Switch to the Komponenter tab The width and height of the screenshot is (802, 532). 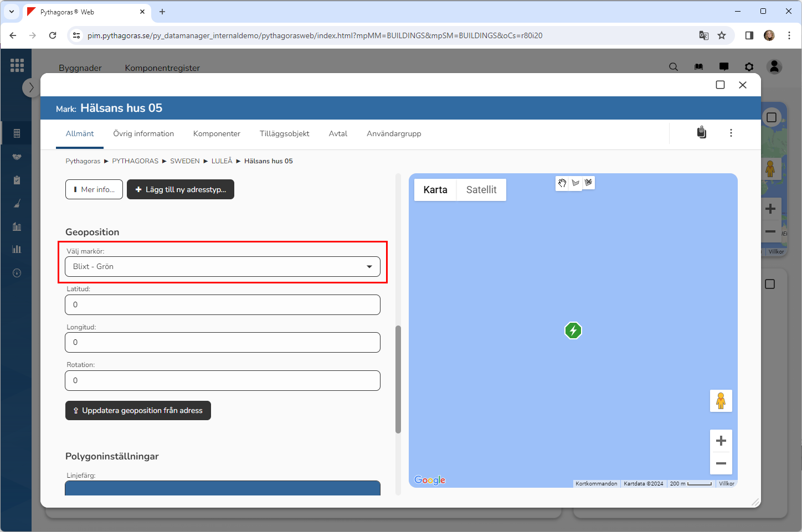pos(217,134)
